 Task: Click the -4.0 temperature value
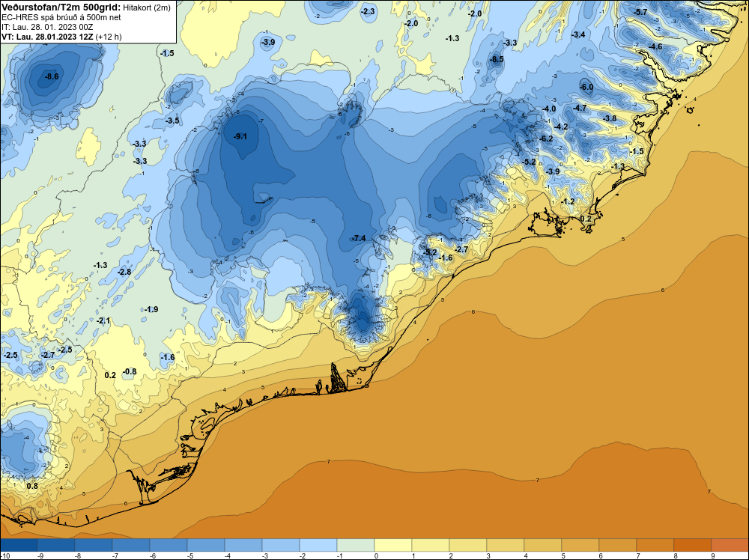click(x=549, y=109)
